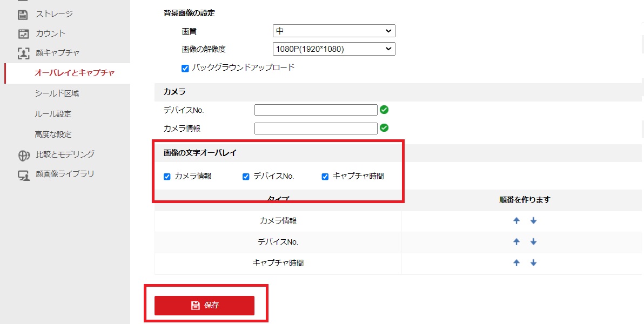Click the green check beside デバイスNo. field
The width and height of the screenshot is (644, 324).
pyautogui.click(x=384, y=110)
